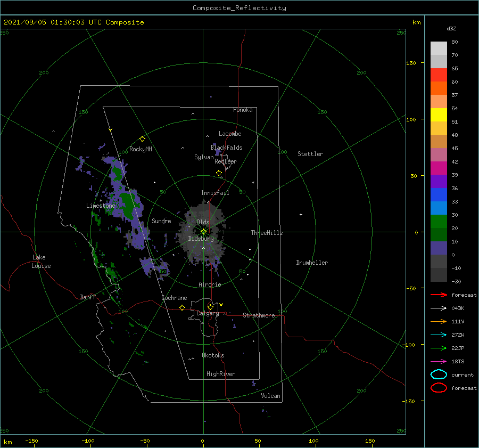Viewport: 479px width, 448px height.
Task: Click the HighRiver label
Action: (221, 374)
